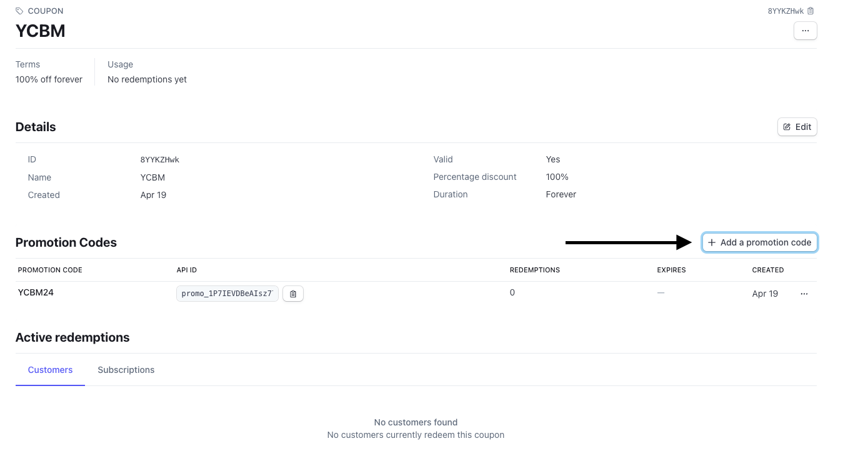Click the Apr 19 date in YCBM24 row

coord(765,294)
